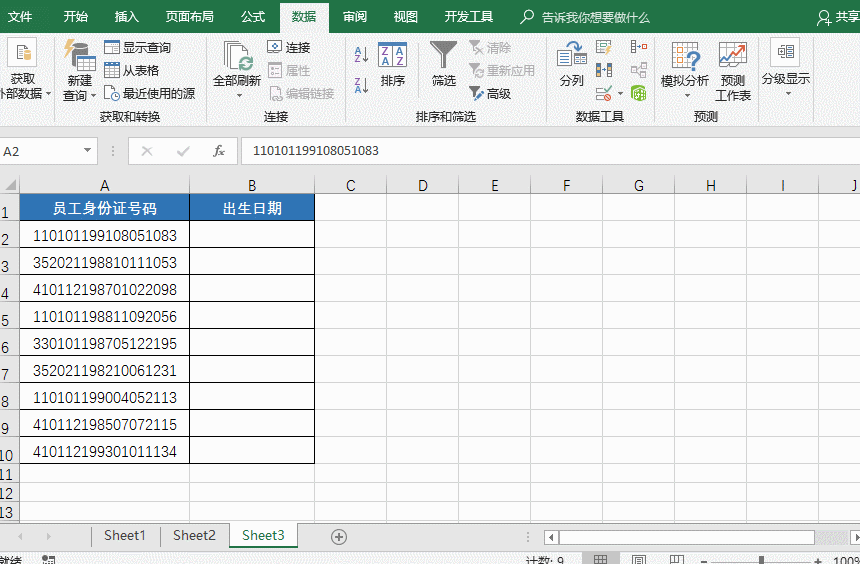Click the Sort A to Z ascending icon
860x564 pixels.
coord(361,54)
